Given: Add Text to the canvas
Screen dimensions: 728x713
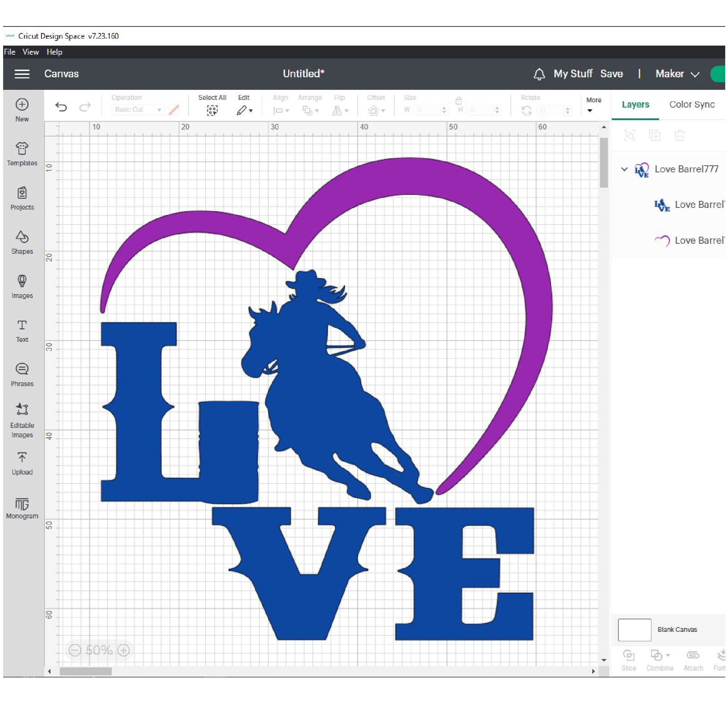Looking at the screenshot, I should [22, 331].
